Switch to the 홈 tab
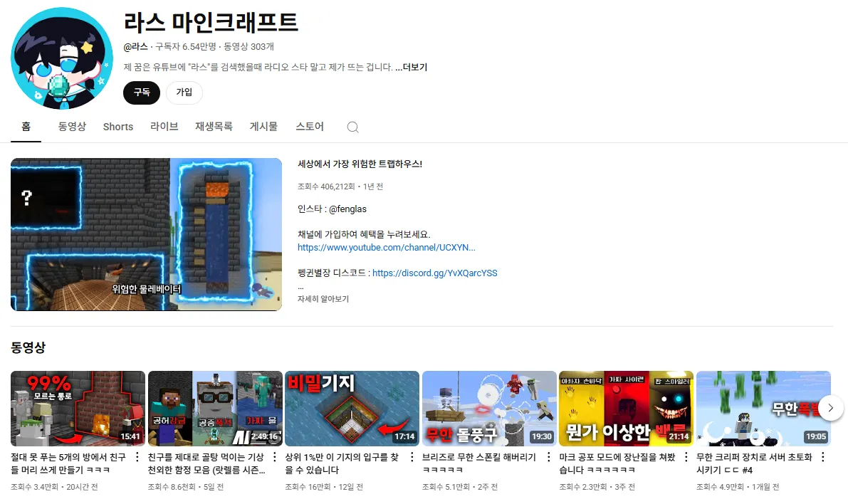 coord(26,127)
